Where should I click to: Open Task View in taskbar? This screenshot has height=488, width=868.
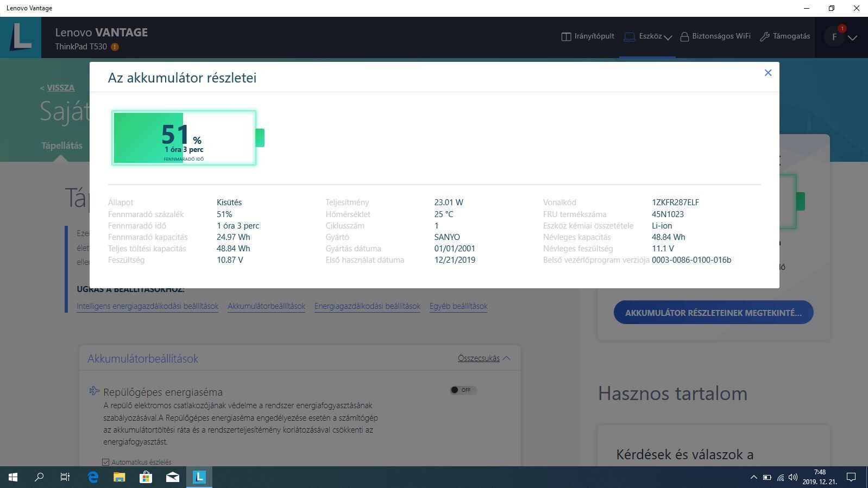pos(65,477)
